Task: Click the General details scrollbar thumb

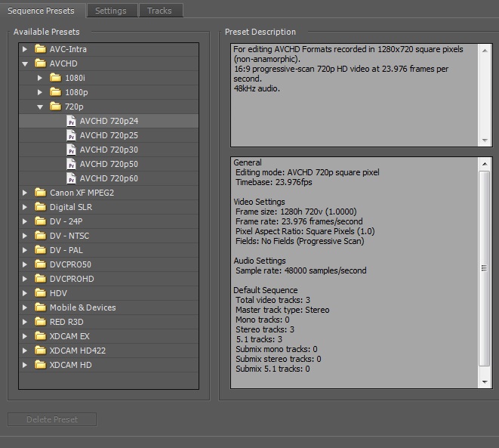Action: click(x=485, y=268)
